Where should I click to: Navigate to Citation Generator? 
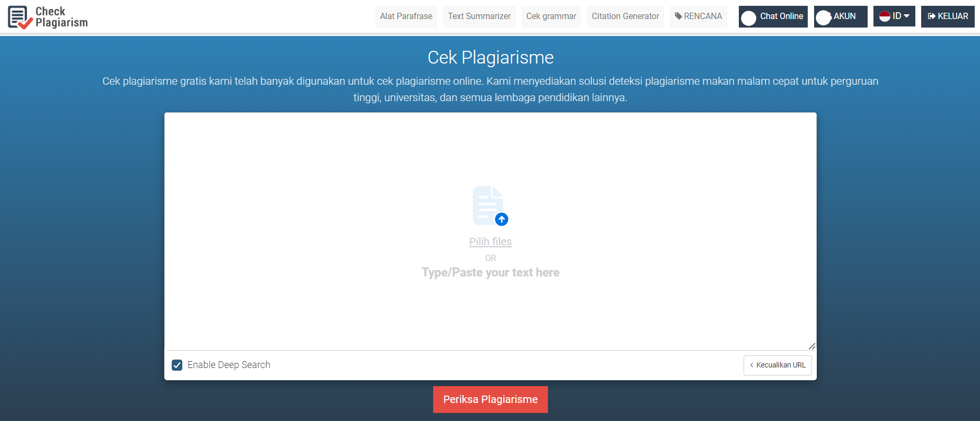click(x=625, y=16)
